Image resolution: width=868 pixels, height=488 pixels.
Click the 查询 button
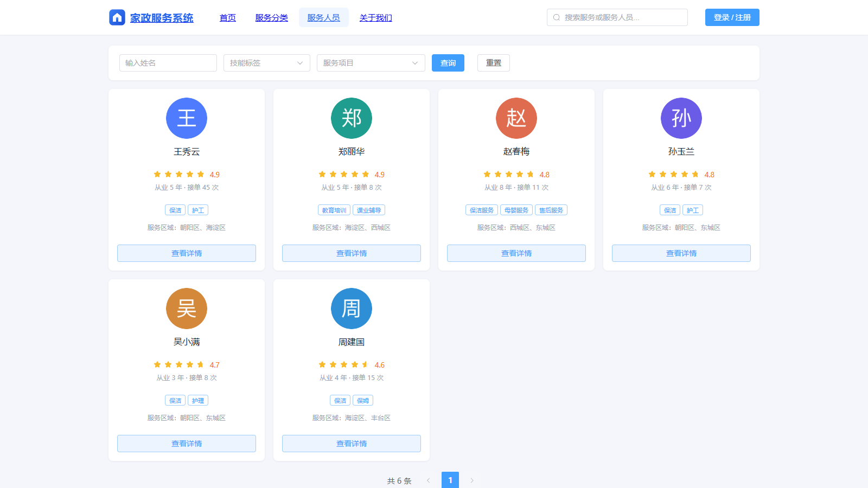point(448,63)
